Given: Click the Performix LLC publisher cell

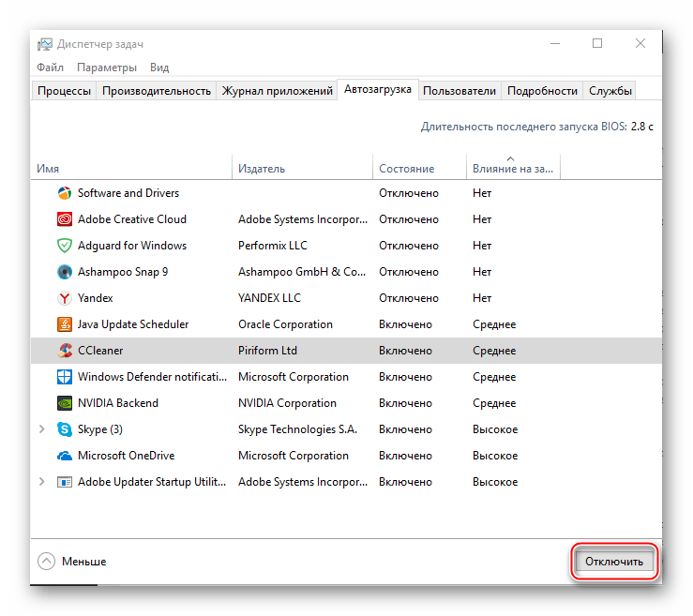Looking at the screenshot, I should [x=273, y=246].
